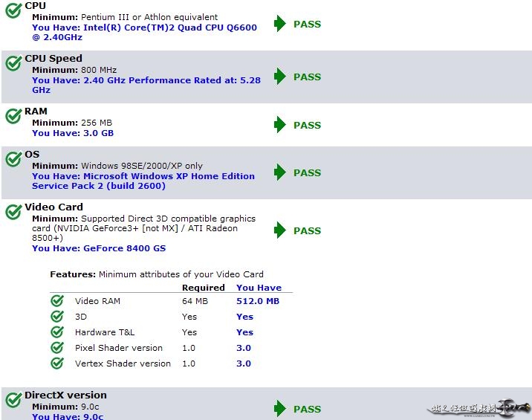Select the green checkmark beside RAM heading
Image resolution: width=532 pixels, height=420 pixels.
13,116
